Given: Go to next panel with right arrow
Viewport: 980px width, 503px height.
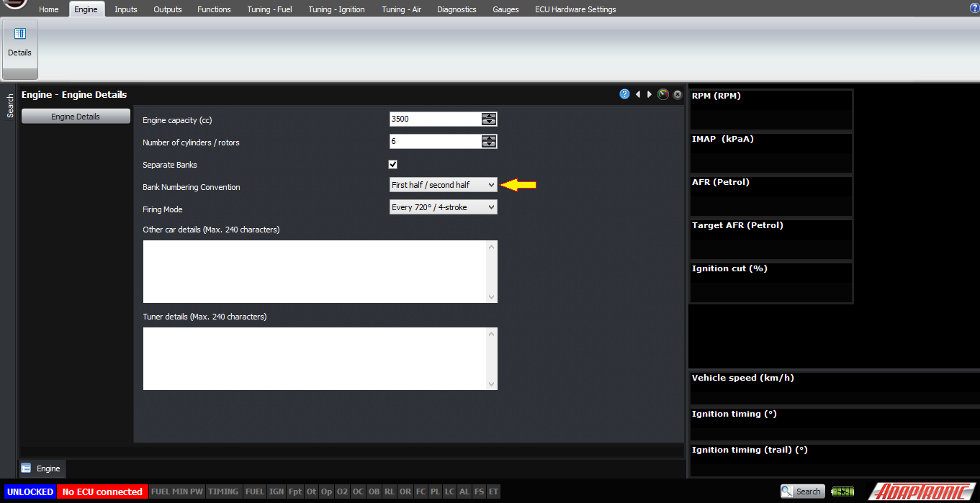Looking at the screenshot, I should click(x=649, y=94).
